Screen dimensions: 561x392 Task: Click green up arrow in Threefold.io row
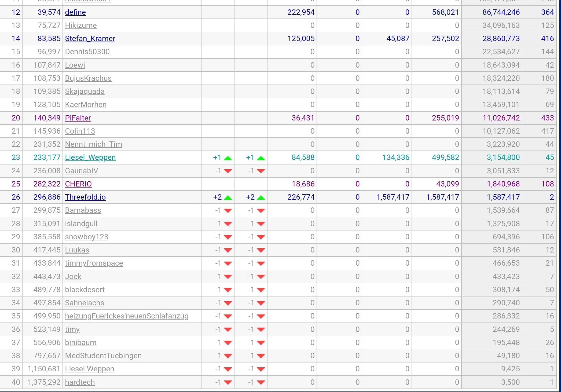228,198
